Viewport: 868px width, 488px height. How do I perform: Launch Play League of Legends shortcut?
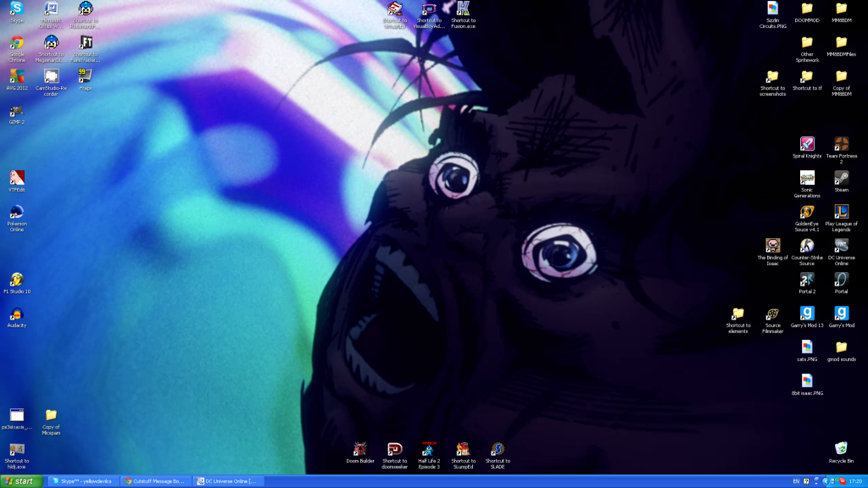coord(841,212)
